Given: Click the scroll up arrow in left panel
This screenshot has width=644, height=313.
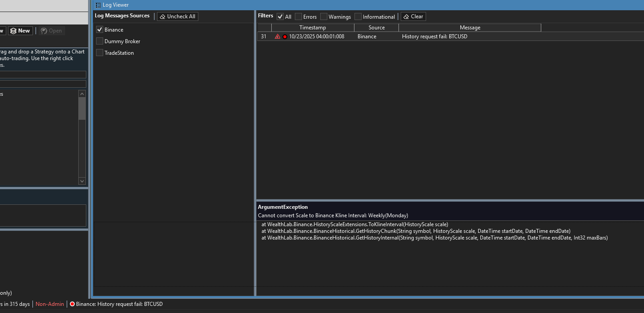Looking at the screenshot, I should pos(82,93).
